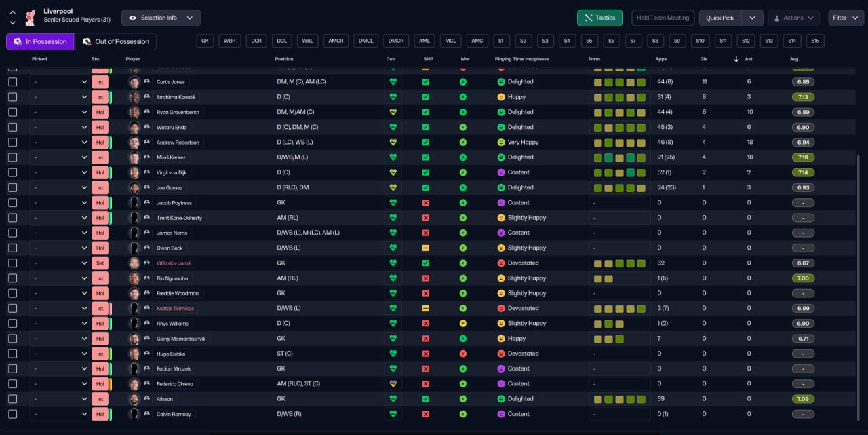Sort by the Avg. column header
Image resolution: width=868 pixels, height=435 pixels.
795,59
